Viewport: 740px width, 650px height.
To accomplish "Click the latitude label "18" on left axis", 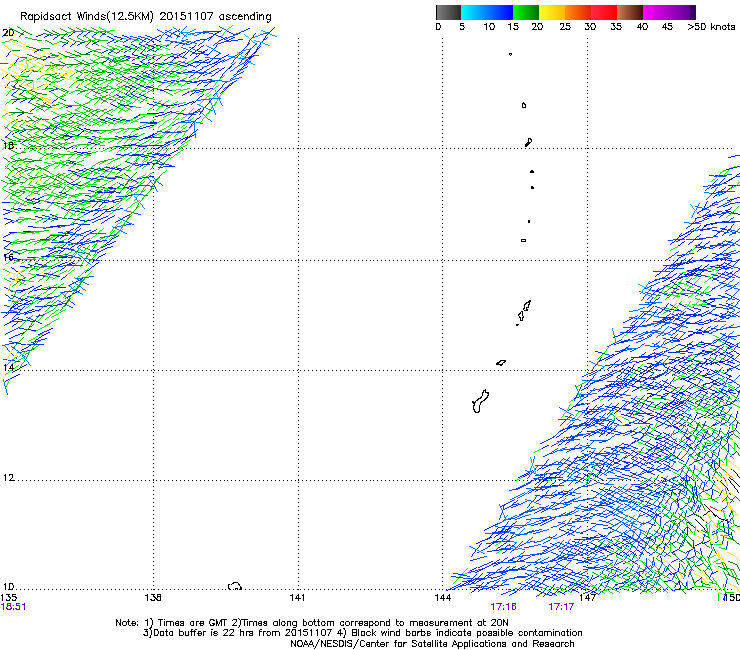I will pyautogui.click(x=8, y=145).
